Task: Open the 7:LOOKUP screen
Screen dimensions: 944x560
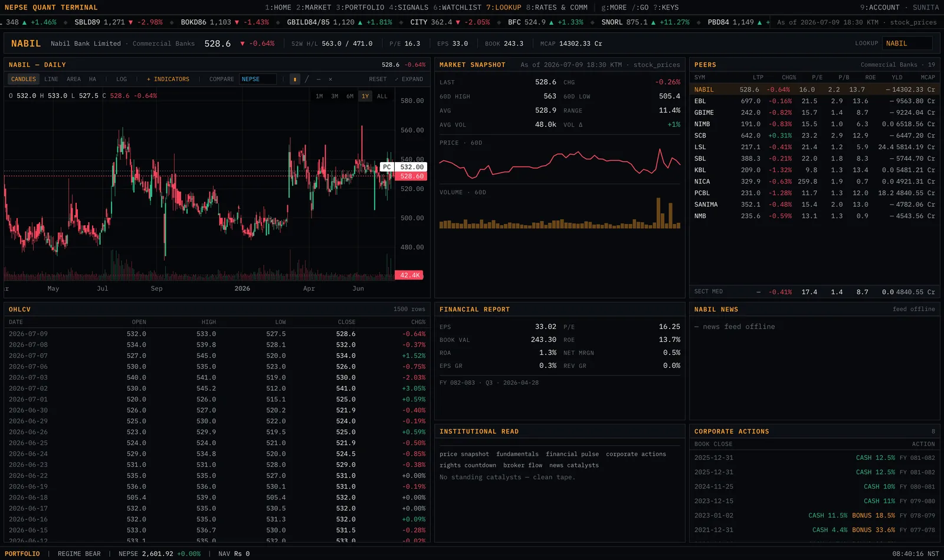Action: pyautogui.click(x=504, y=8)
